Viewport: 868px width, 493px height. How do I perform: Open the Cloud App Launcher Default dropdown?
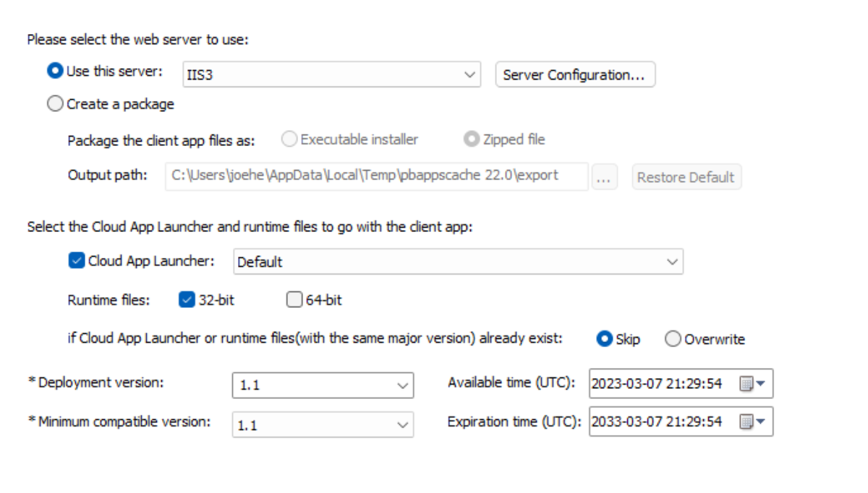tap(673, 262)
